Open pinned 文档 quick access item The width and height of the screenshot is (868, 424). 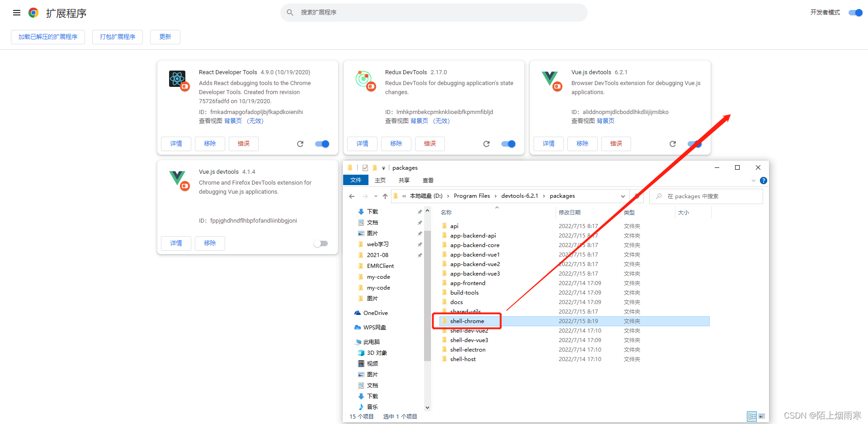click(368, 223)
